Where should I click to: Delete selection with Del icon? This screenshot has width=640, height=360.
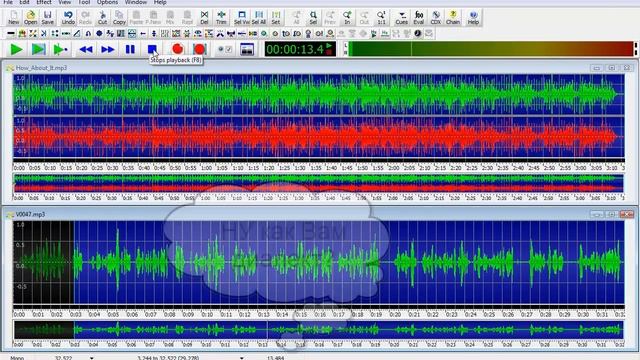click(204, 17)
